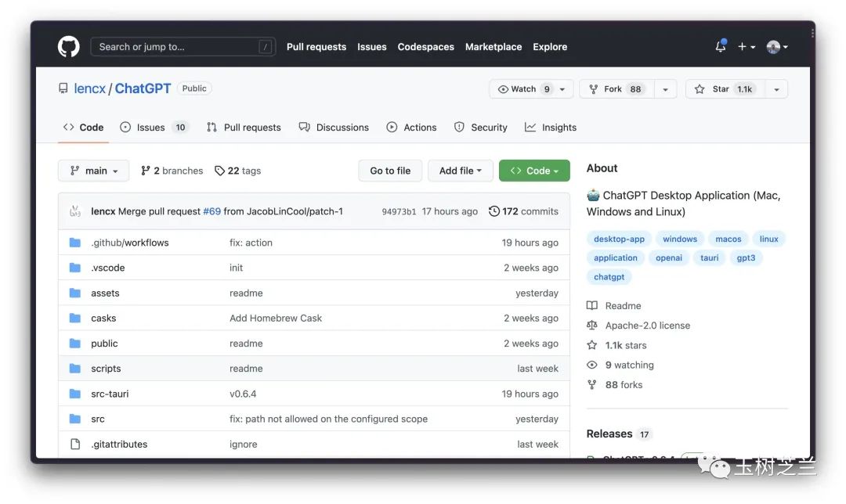Select the desktop-app topic tag
The image size is (846, 504).
[x=619, y=239]
